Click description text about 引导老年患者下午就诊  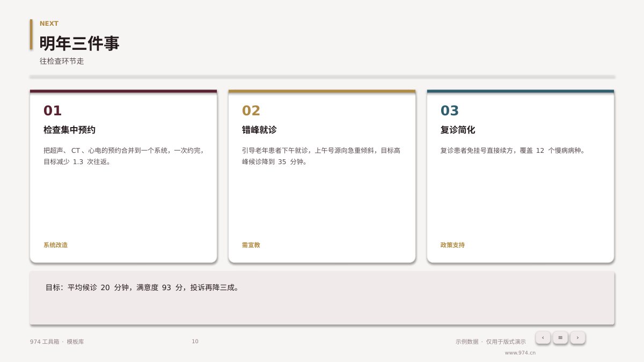click(321, 156)
